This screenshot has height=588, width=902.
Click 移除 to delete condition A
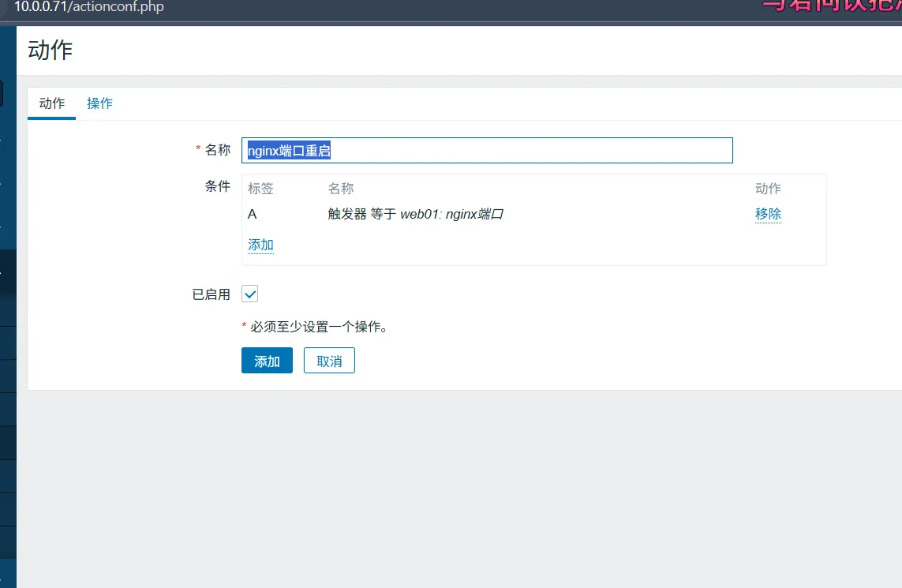(768, 214)
